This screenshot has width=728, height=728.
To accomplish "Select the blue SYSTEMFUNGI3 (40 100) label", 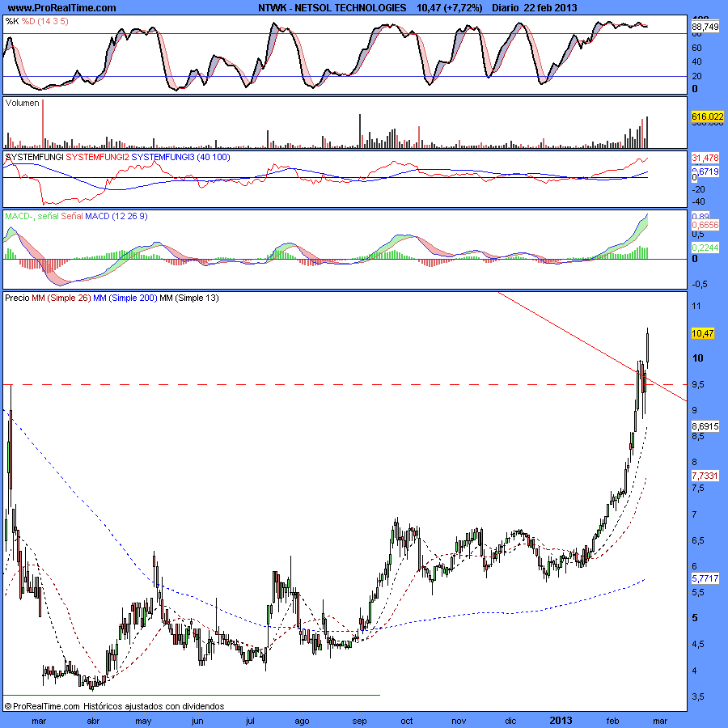I will pyautogui.click(x=180, y=158).
